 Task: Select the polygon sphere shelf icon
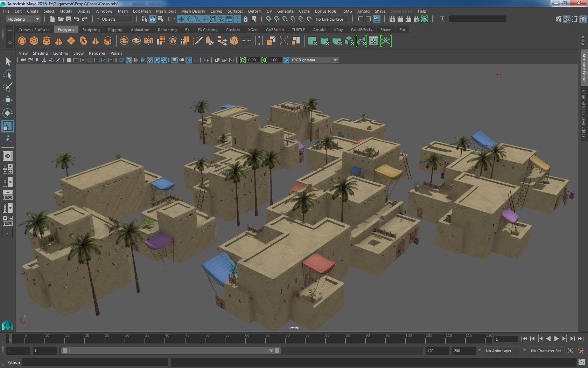22,41
